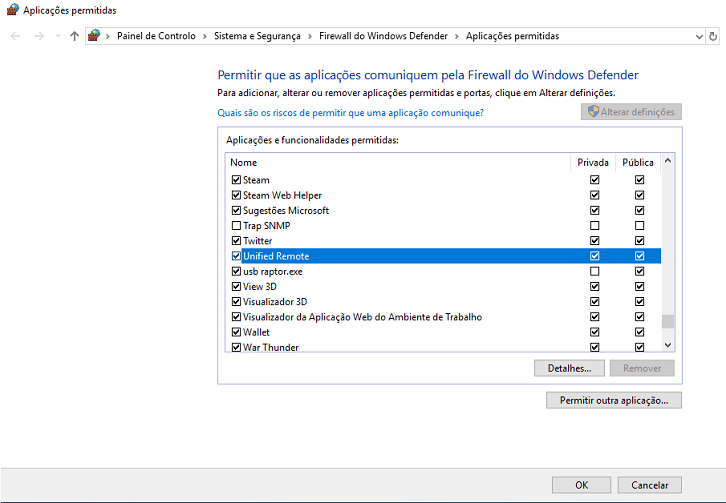Click the refresh button in address bar
Viewport: 726px width, 503px height.
(x=713, y=36)
